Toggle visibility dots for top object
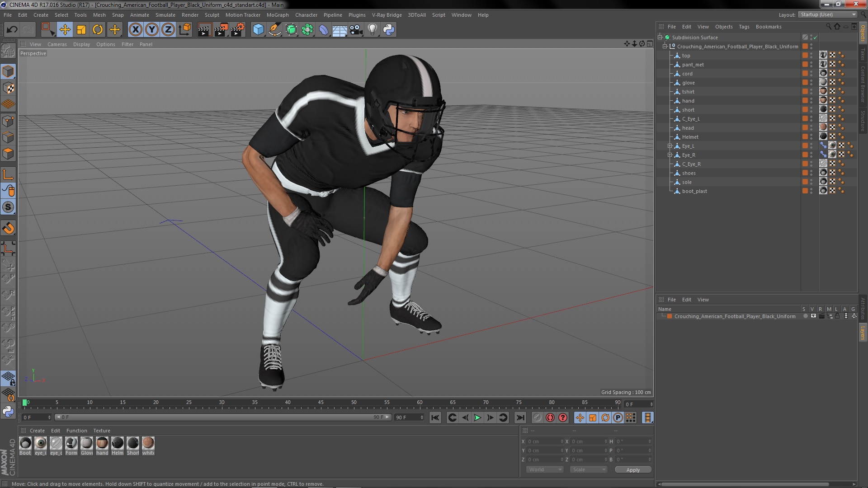868x488 pixels. tap(811, 56)
